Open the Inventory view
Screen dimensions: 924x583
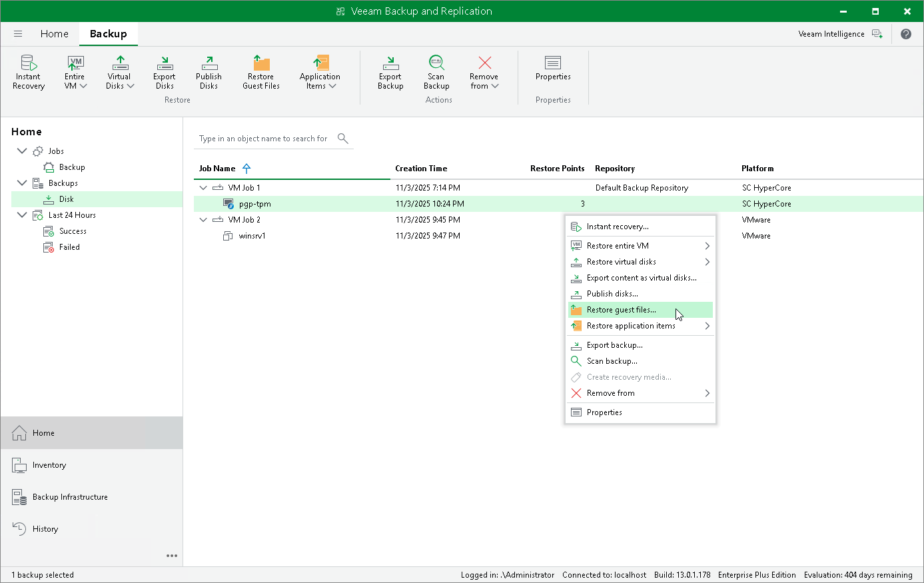click(x=91, y=465)
